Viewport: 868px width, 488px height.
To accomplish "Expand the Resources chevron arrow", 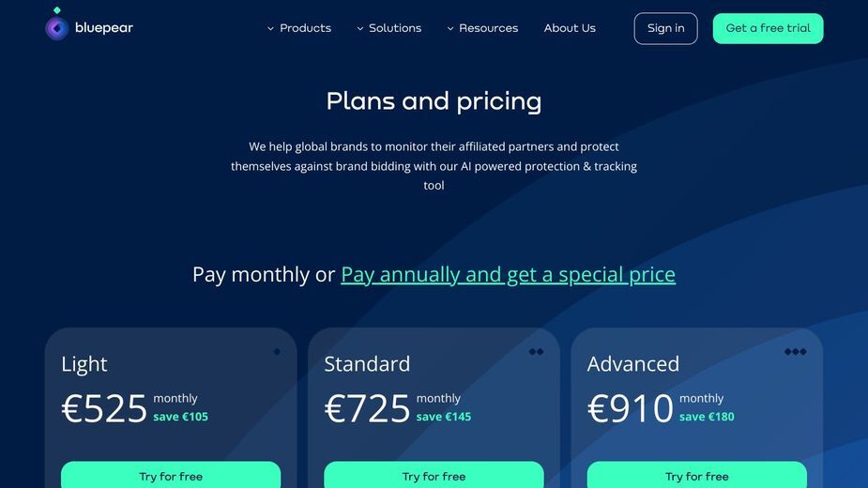I will point(450,28).
